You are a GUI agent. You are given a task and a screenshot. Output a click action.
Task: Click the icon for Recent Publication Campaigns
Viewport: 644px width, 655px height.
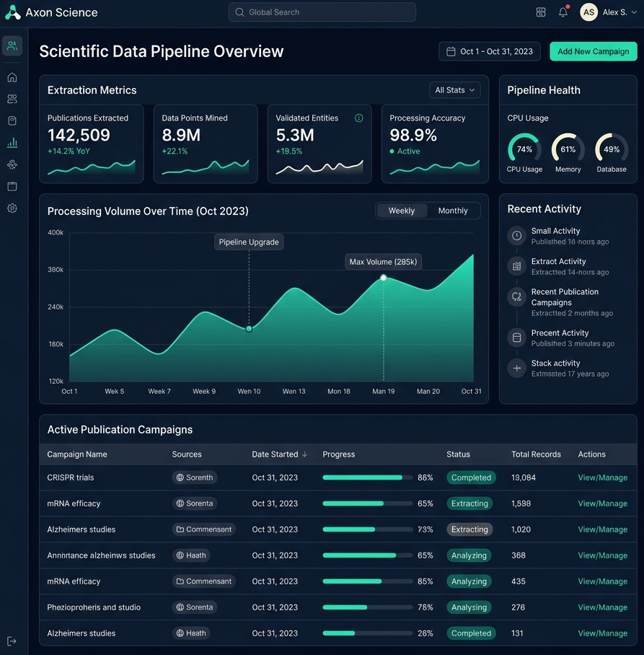(x=516, y=297)
